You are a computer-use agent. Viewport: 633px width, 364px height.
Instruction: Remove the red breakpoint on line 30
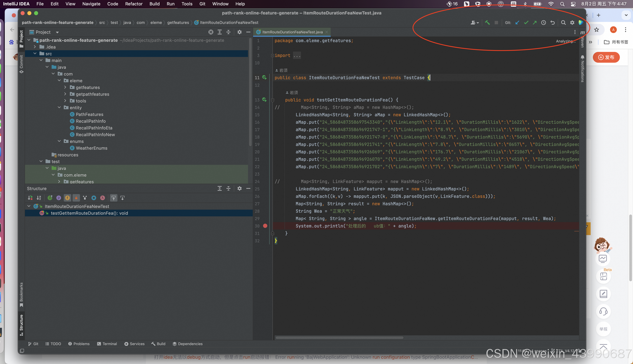pos(265,226)
